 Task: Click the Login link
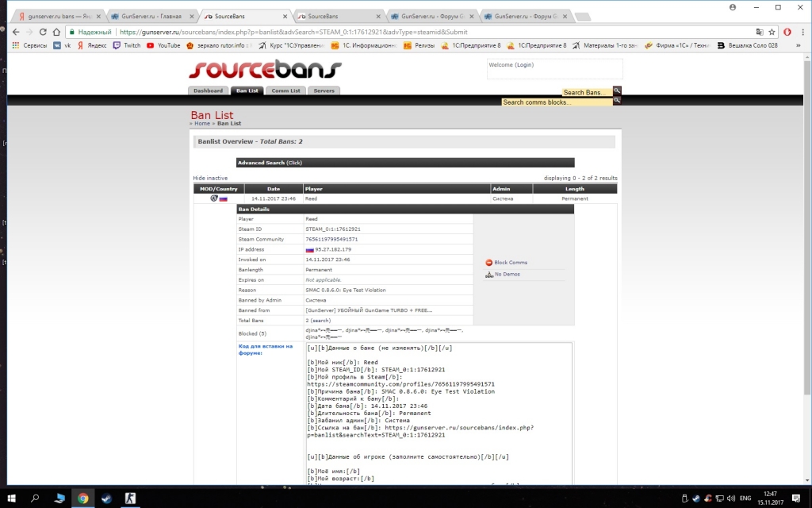click(523, 65)
